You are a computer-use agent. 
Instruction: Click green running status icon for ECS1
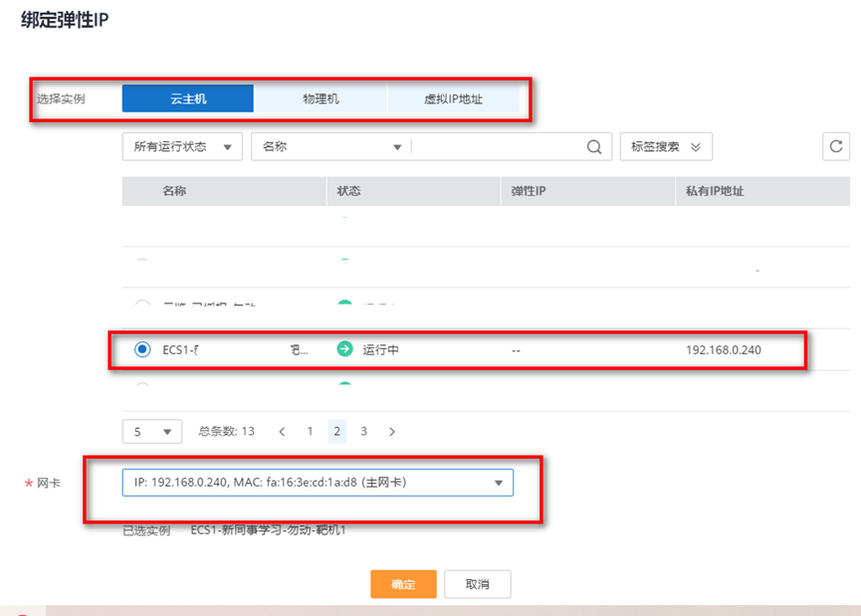344,349
